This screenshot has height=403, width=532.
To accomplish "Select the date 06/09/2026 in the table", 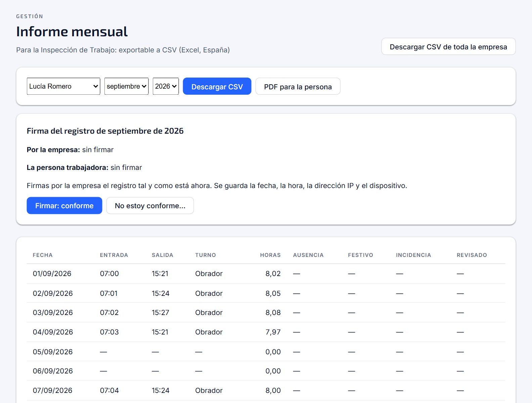I will click(53, 371).
